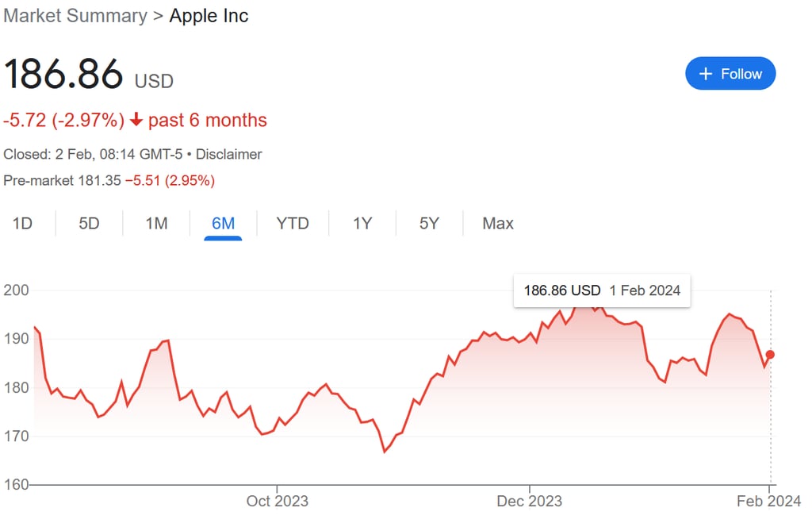Click the 186.86 USD price tooltip
Image resolution: width=812 pixels, height=523 pixels.
tap(602, 290)
